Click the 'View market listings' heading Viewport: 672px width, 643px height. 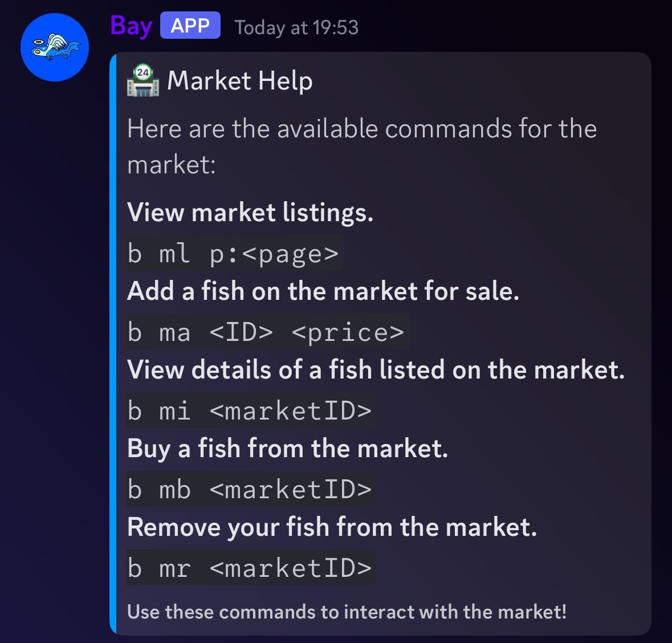(250, 212)
